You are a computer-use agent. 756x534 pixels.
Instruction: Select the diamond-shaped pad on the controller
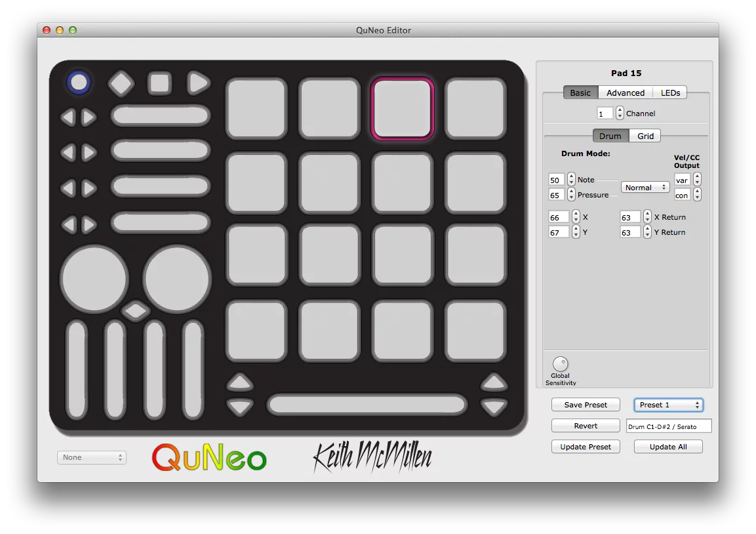121,82
